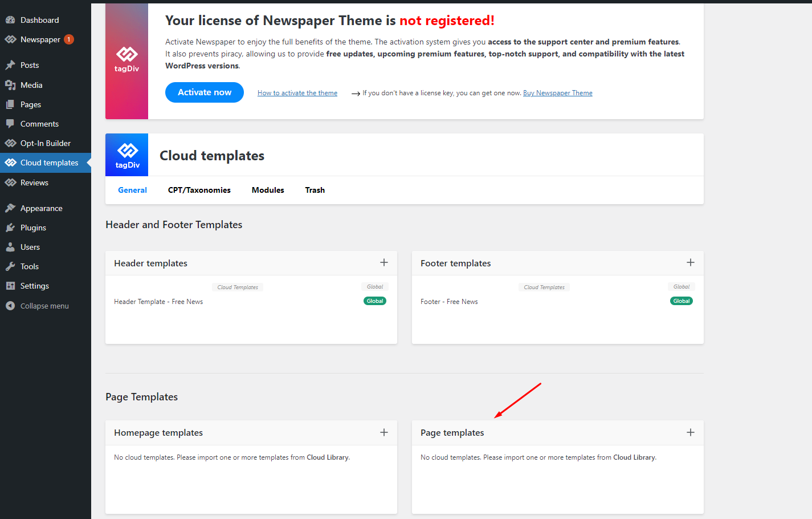Click the Plugins plug icon

(x=10, y=228)
